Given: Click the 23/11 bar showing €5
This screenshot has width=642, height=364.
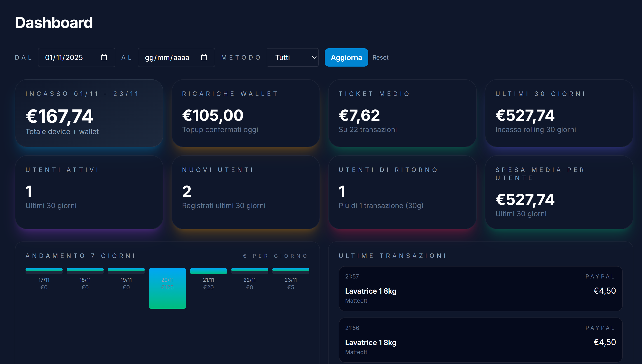Looking at the screenshot, I should 291,271.
